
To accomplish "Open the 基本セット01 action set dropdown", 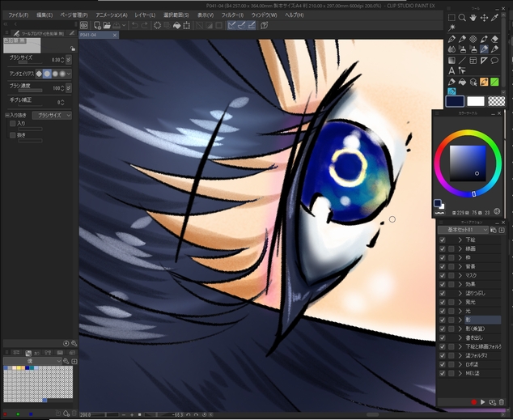I will point(464,230).
